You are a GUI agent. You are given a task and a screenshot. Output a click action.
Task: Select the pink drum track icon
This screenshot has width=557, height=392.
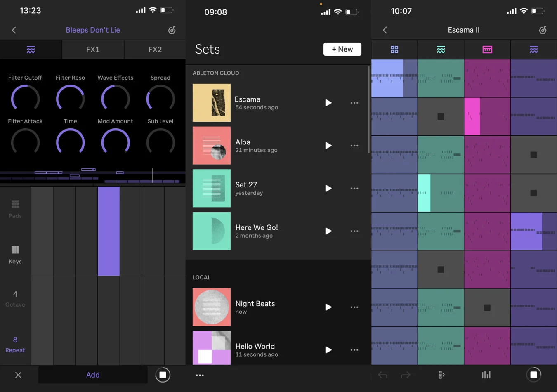487,50
